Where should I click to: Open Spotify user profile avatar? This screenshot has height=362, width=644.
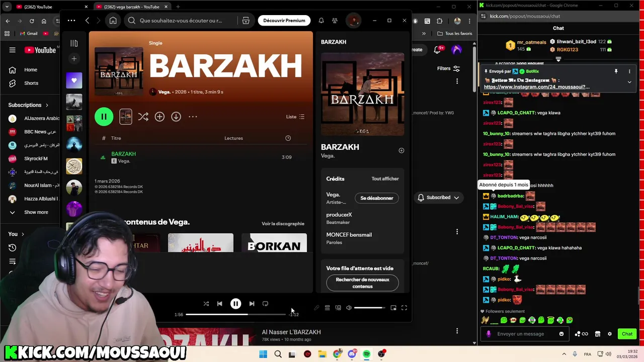point(354,21)
